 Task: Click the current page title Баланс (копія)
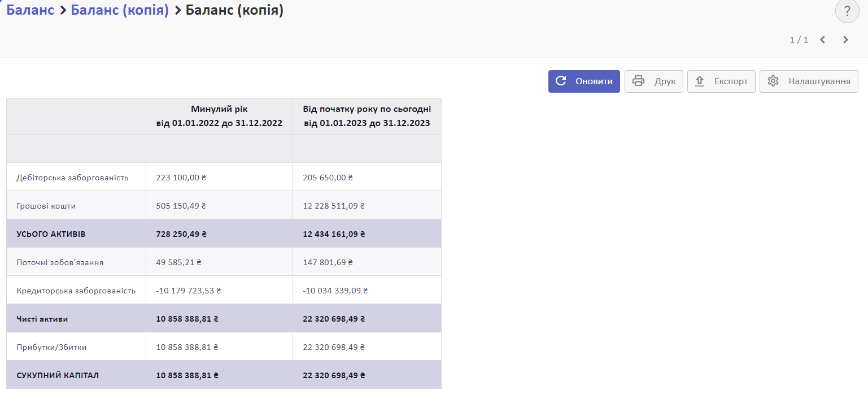point(234,10)
